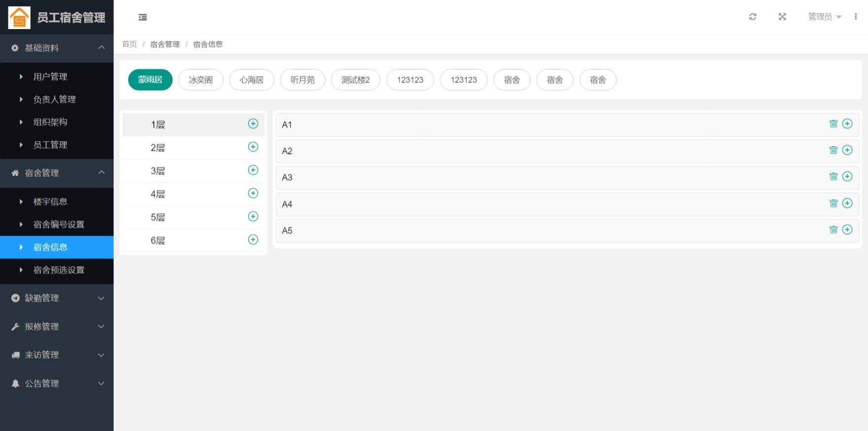868x431 pixels.
Task: Select the 听月苑 building button
Action: pos(302,80)
